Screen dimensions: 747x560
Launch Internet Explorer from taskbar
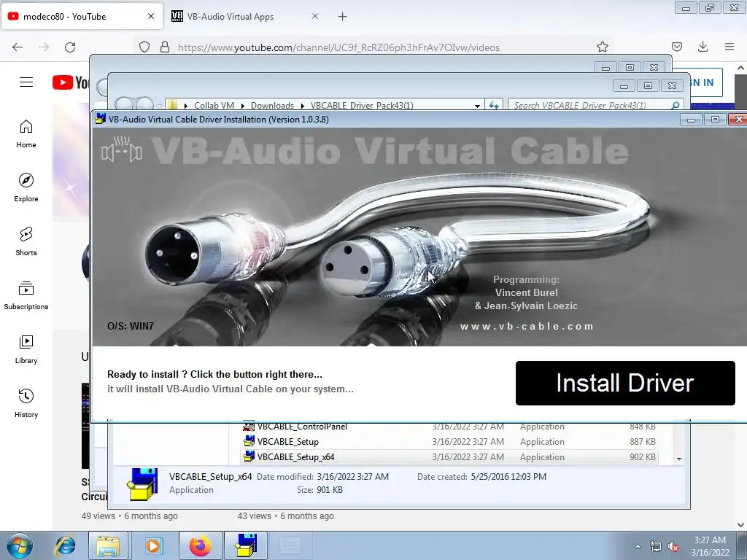pos(65,545)
